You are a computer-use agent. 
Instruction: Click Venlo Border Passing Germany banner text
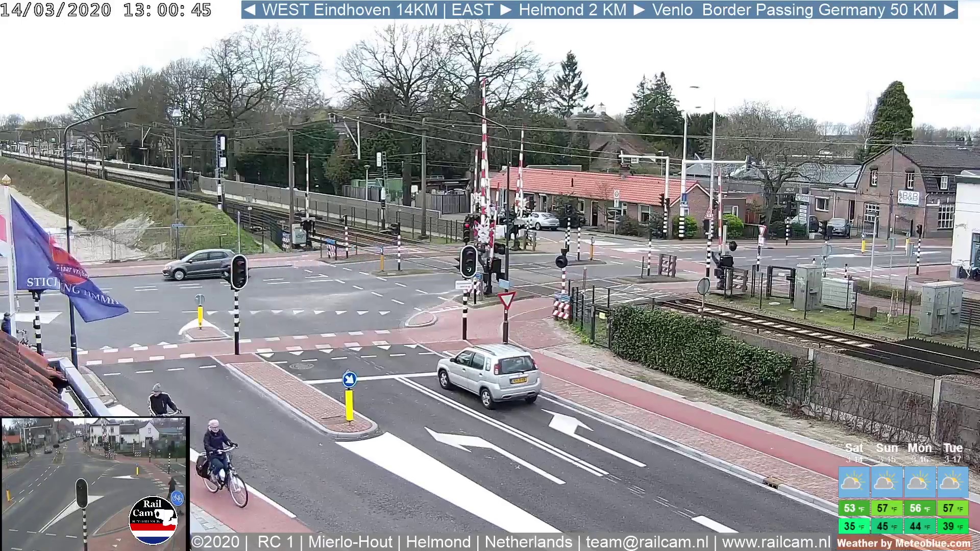(x=794, y=10)
